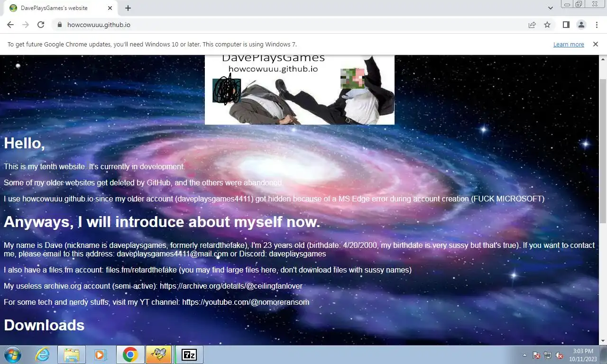Expand the tab search dropdown arrow
Screen dimensions: 607x364
tap(550, 8)
